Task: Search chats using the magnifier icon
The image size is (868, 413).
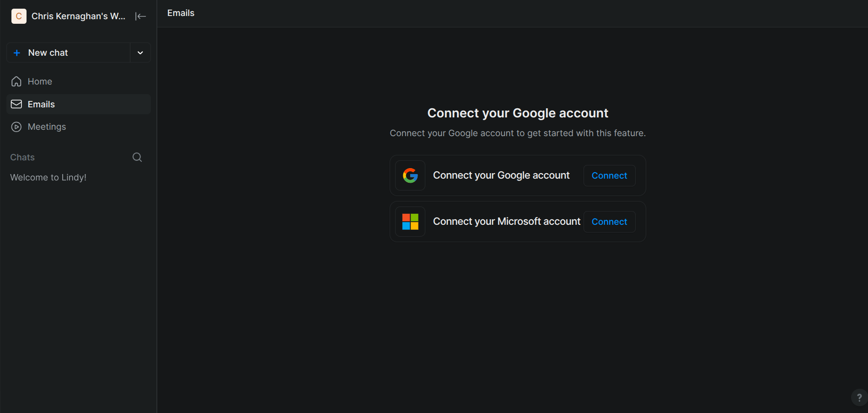Action: [137, 157]
